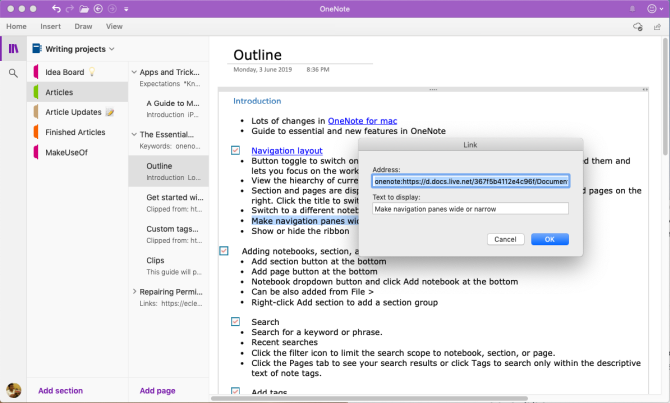
Task: Toggle the to-do checkbox beside Navigation layout
Action: click(x=235, y=150)
